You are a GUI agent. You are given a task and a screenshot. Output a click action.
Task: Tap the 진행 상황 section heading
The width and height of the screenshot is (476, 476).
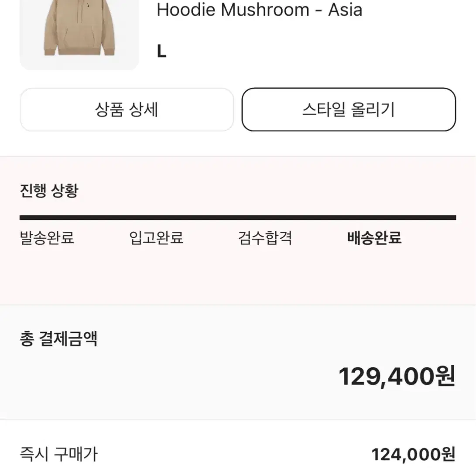49,191
